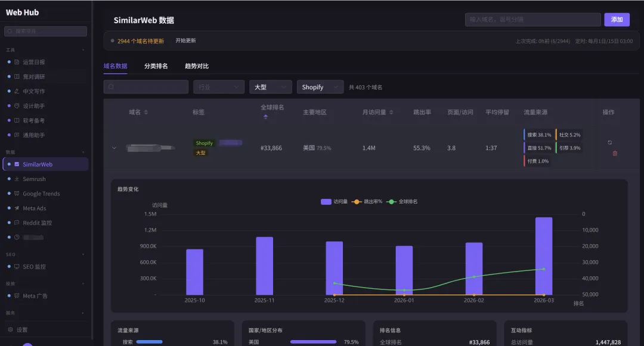The width and height of the screenshot is (644, 346).
Task: Click the 社交 5.2% traffic source tag
Action: click(569, 135)
